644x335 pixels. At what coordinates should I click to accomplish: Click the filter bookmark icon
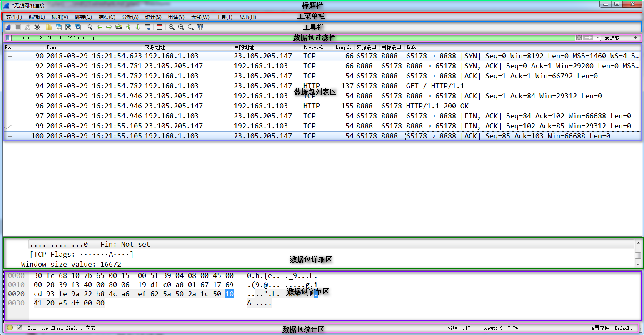[x=7, y=38]
